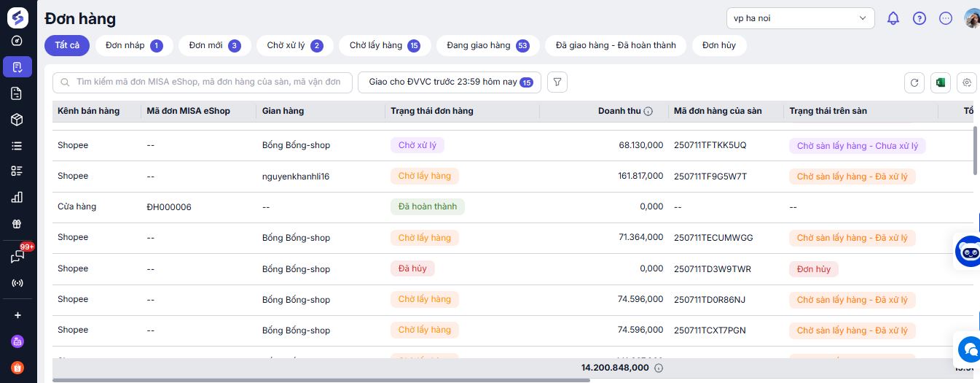Click the vertical table scrollbar

pos(976,150)
